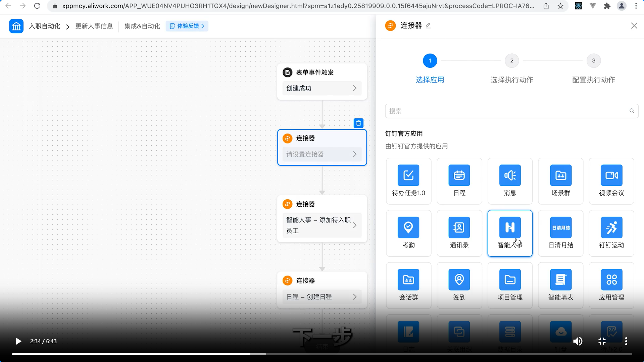Open the browser profile avatar
The width and height of the screenshot is (644, 362).
622,6
